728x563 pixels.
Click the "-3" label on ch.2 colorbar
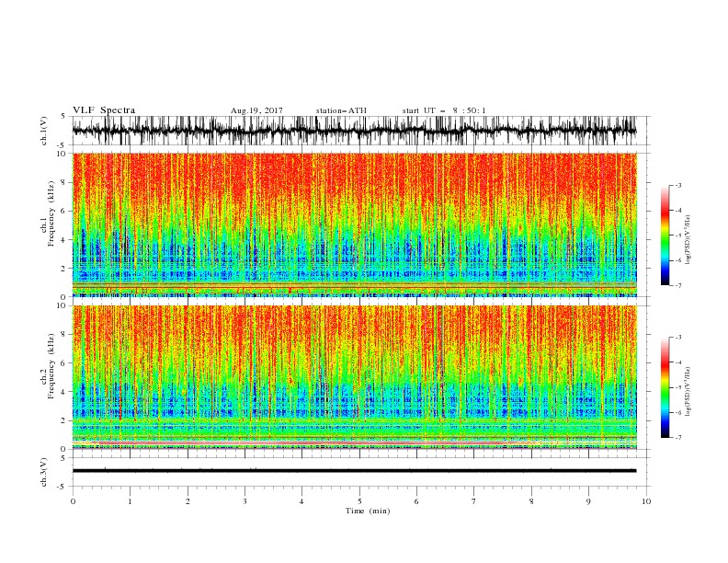[678, 338]
